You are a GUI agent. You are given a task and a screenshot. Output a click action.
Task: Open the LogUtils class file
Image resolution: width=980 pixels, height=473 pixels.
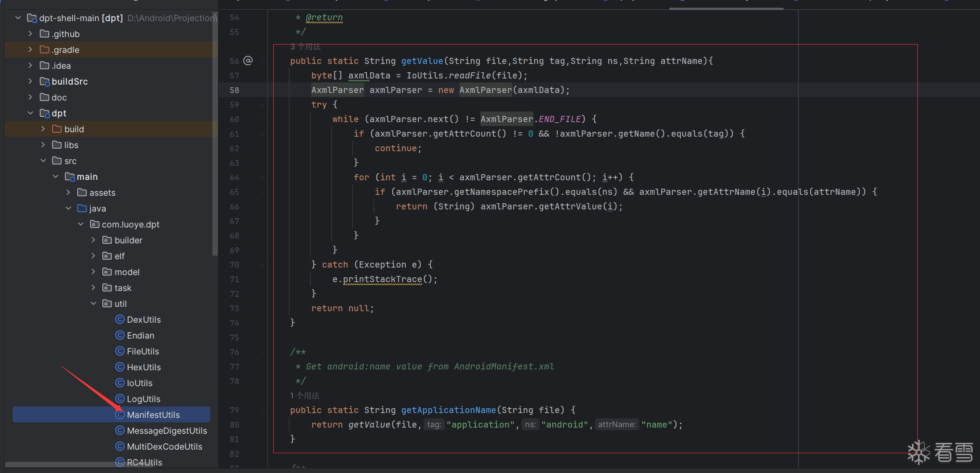click(x=143, y=399)
